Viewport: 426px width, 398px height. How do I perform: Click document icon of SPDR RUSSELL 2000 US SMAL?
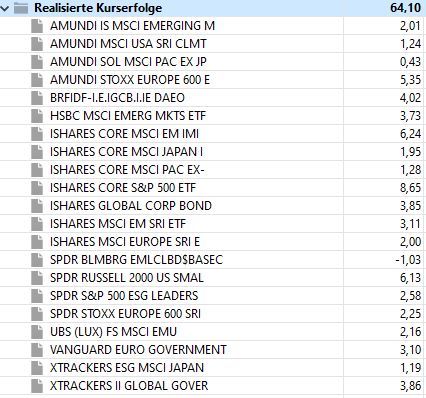[37, 278]
